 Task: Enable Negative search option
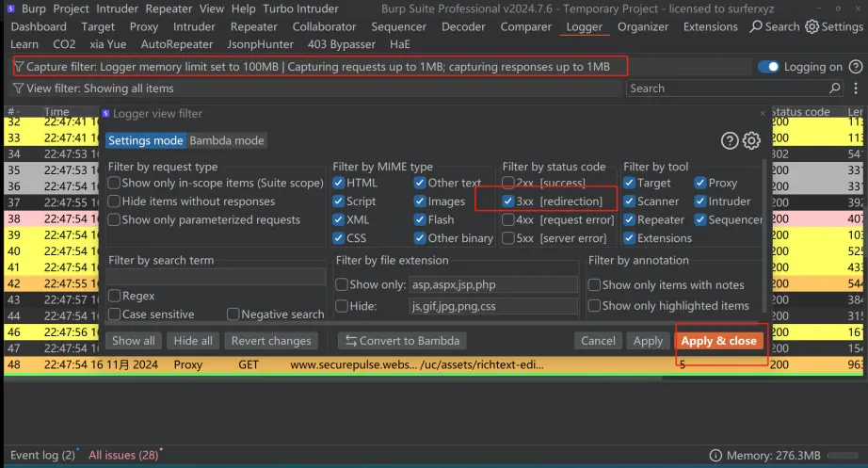point(233,314)
